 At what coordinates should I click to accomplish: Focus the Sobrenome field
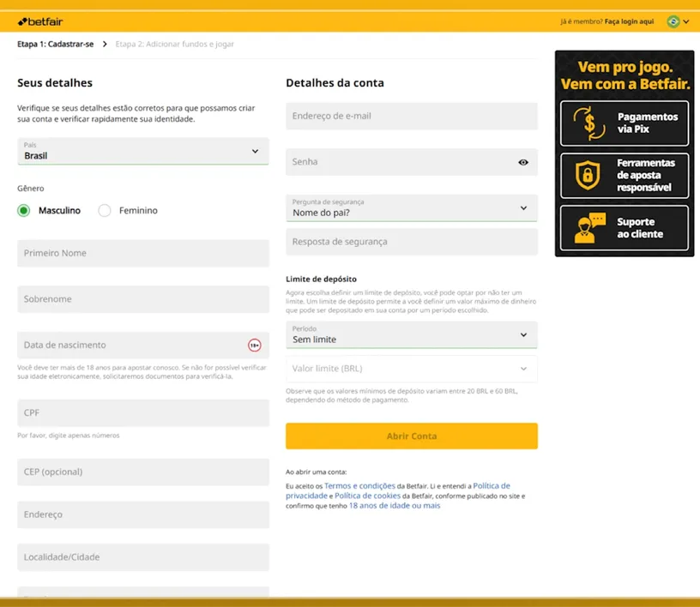click(143, 299)
